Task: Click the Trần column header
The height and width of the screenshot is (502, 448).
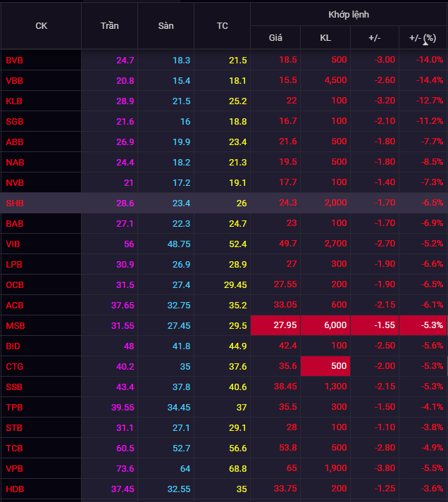Action: tap(109, 26)
